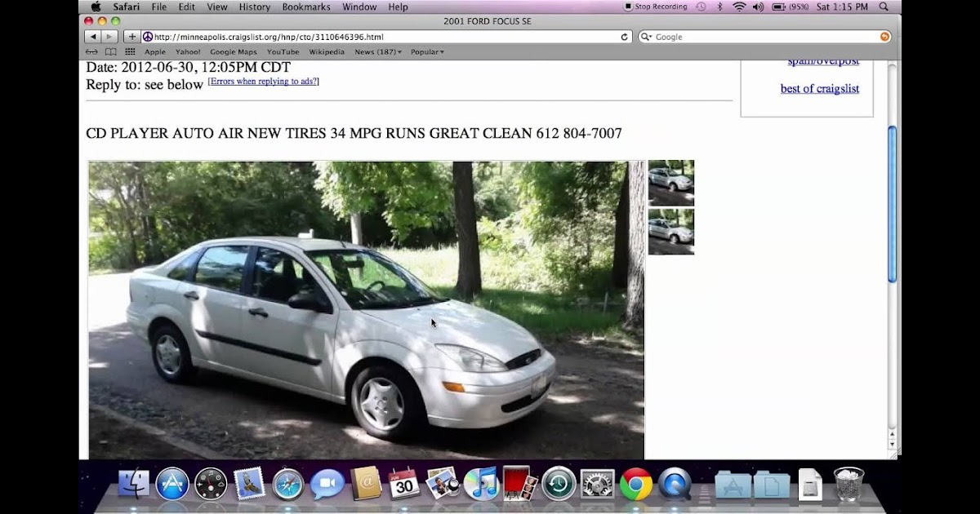Image resolution: width=980 pixels, height=514 pixels.
Task: Select the first car thumbnail image
Action: click(x=671, y=183)
